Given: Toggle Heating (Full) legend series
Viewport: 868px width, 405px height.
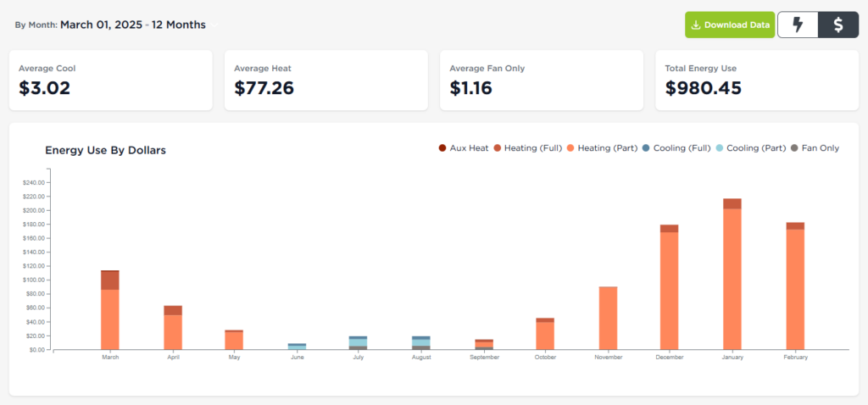Looking at the screenshot, I should coord(498,148).
